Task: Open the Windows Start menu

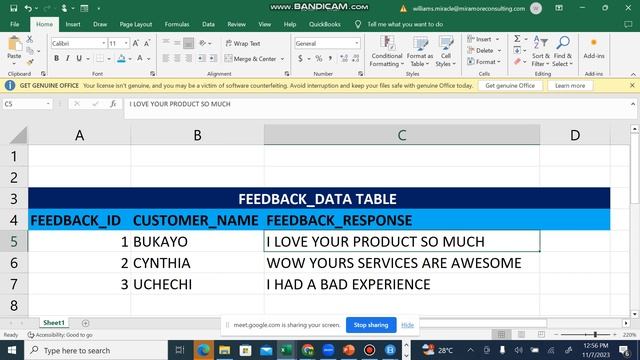Action: 12,350
